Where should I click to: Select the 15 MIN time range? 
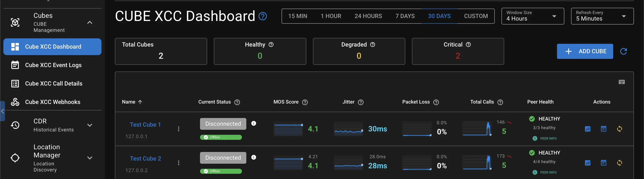pyautogui.click(x=297, y=16)
